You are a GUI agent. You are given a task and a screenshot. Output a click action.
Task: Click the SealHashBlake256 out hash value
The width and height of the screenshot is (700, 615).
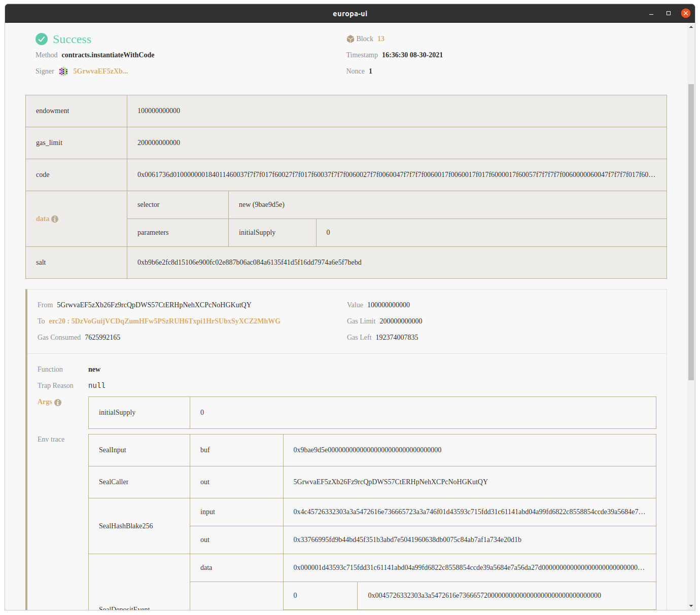coord(407,540)
